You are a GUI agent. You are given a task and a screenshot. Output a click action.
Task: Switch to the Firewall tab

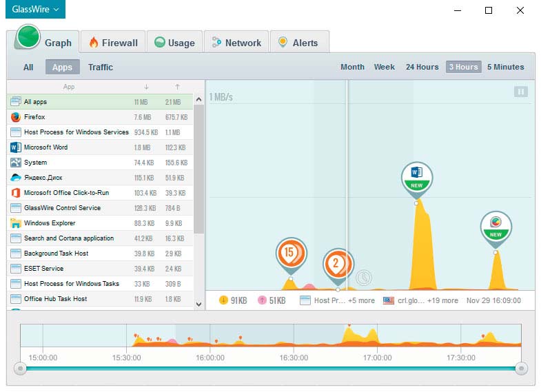[x=113, y=43]
